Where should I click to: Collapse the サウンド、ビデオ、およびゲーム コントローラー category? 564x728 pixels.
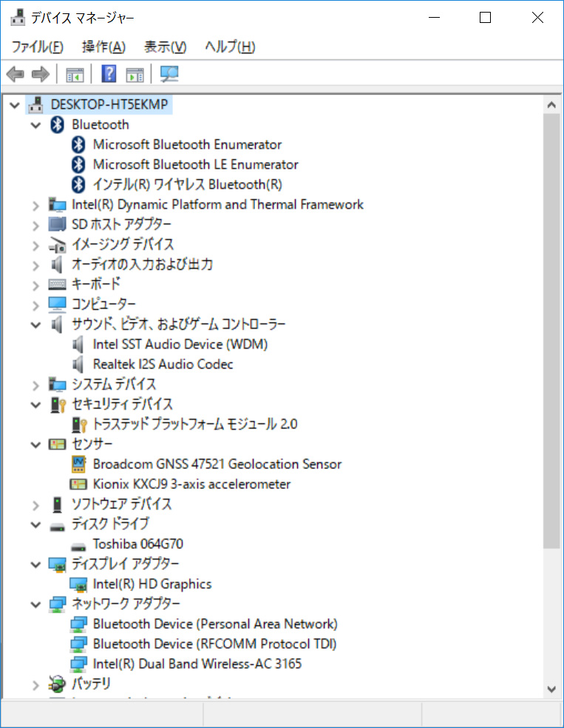click(35, 325)
